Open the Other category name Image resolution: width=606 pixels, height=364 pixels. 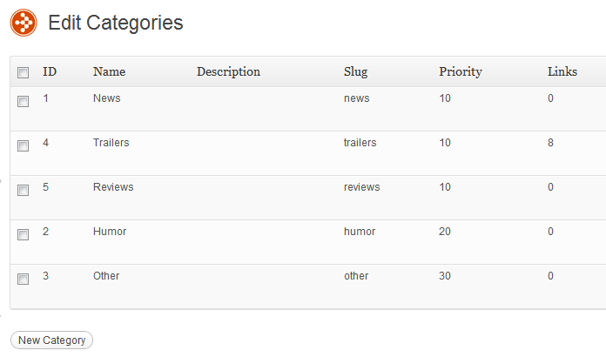pos(106,276)
